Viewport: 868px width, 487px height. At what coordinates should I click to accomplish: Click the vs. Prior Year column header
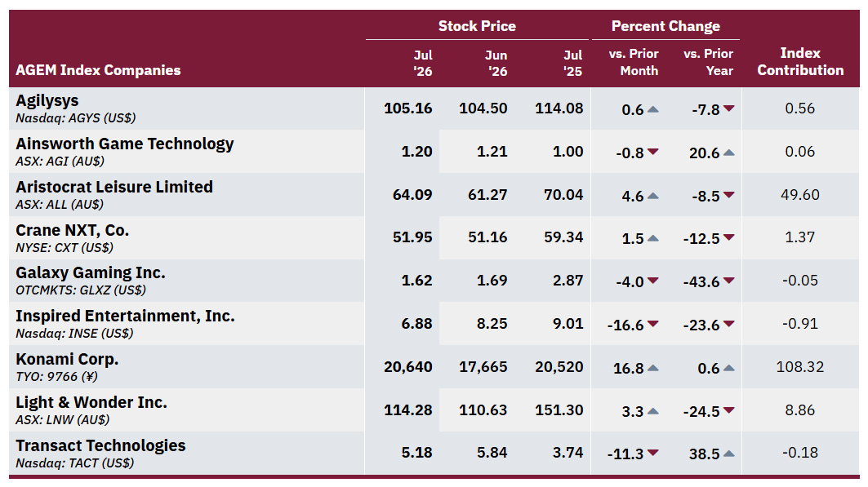tap(708, 62)
